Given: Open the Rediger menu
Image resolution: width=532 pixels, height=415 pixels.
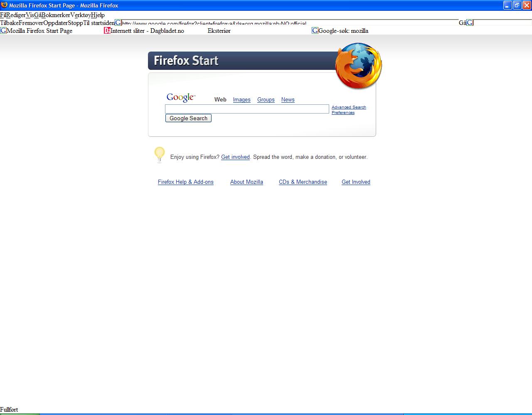Looking at the screenshot, I should tap(16, 15).
